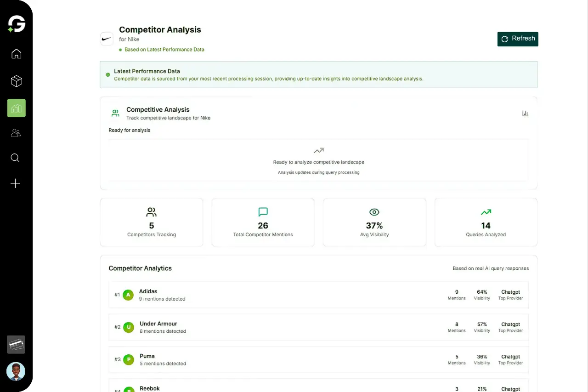The width and height of the screenshot is (588, 392).
Task: Select the Competitors Tracking stat card
Action: pos(152,222)
